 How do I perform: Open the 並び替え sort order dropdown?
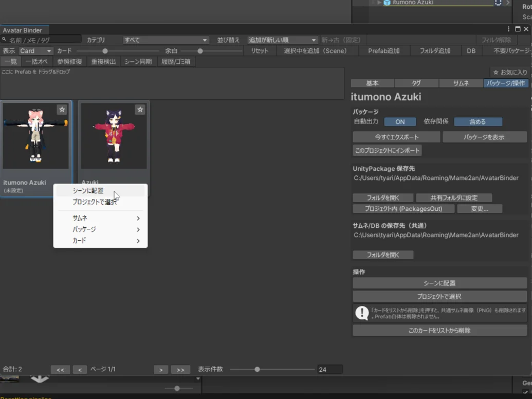(282, 40)
